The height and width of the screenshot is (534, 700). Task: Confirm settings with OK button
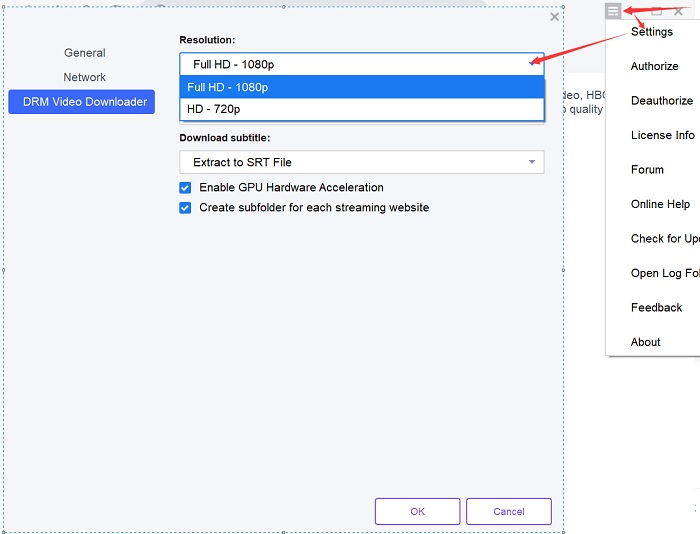pos(417,511)
